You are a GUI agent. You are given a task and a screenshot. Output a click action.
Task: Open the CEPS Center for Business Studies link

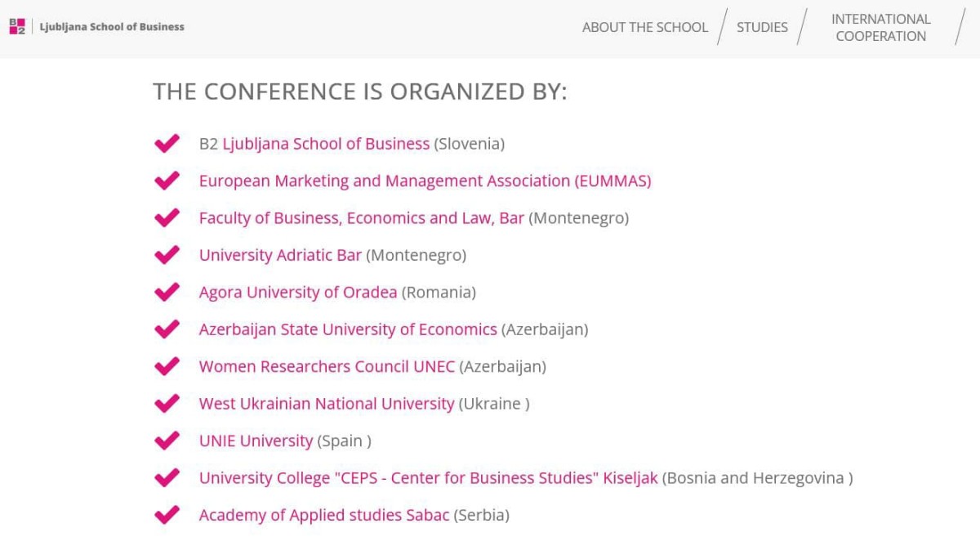(428, 478)
